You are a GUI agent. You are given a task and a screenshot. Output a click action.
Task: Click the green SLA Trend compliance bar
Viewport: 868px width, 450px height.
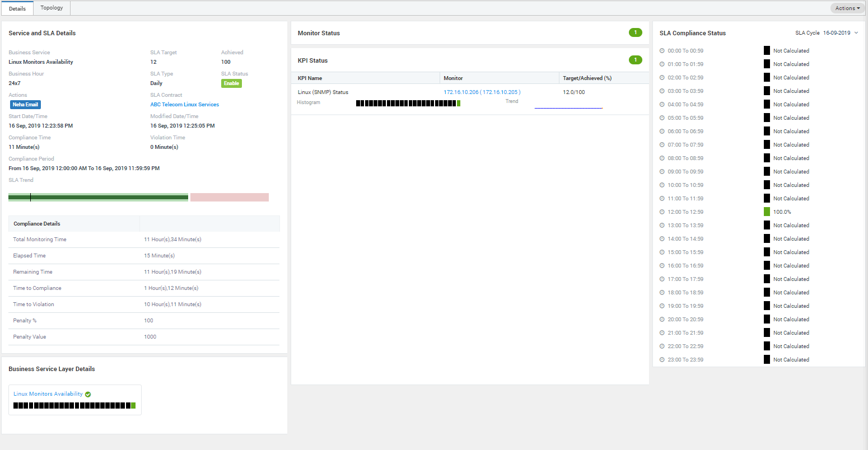[99, 197]
